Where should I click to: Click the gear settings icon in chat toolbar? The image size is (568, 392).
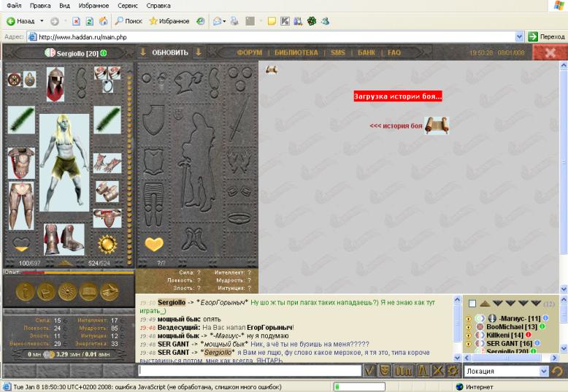[453, 371]
